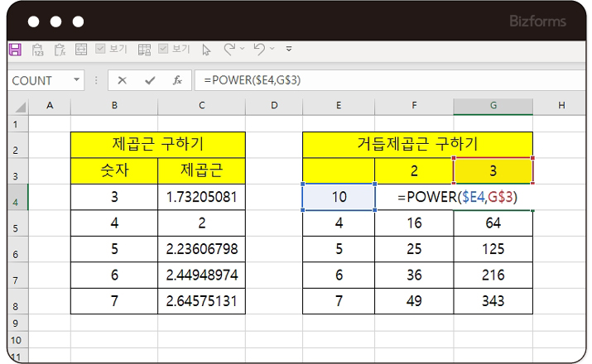
Task: Click the cell containing 25
Action: tap(414, 249)
